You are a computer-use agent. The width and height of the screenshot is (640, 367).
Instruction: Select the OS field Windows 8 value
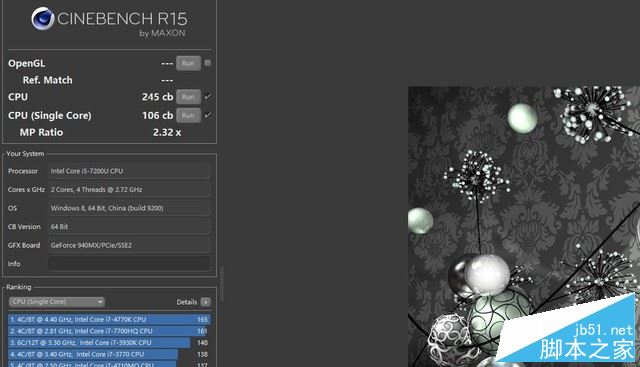129,208
